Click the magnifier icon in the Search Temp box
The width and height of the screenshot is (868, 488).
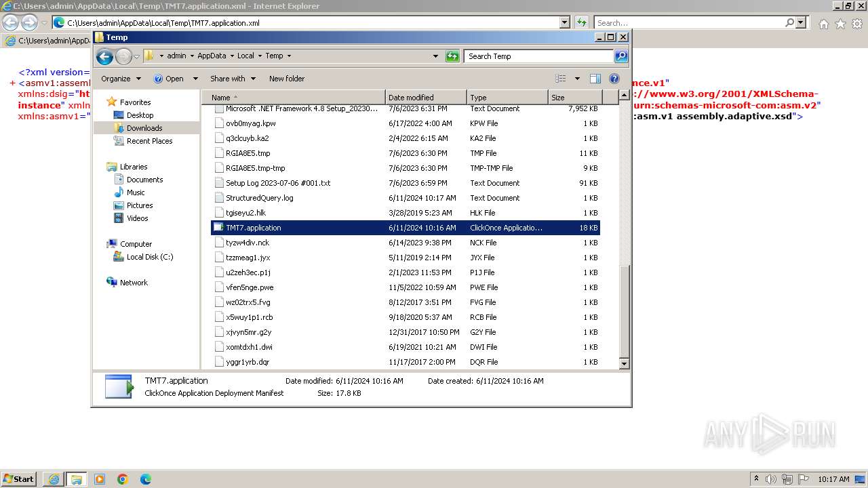(x=620, y=56)
